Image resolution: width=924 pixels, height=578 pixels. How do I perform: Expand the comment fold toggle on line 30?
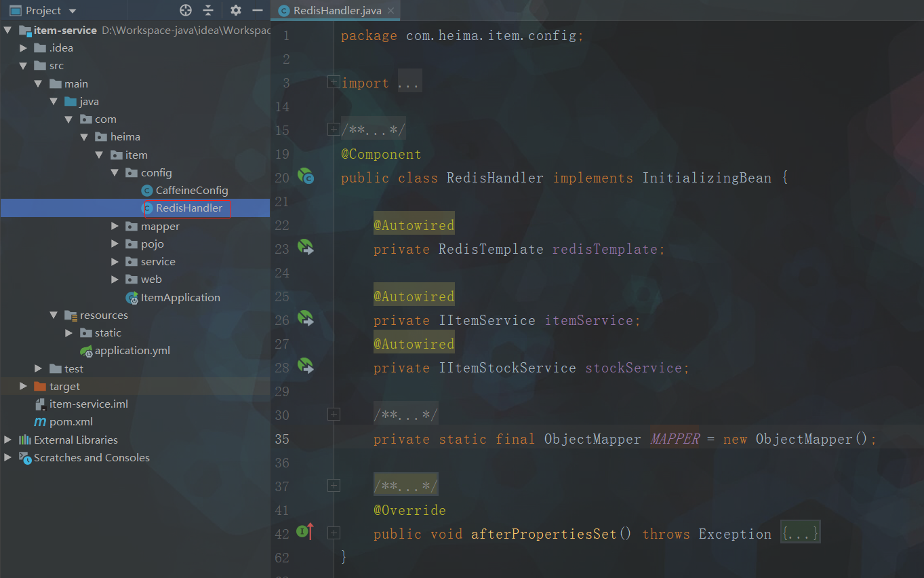333,414
